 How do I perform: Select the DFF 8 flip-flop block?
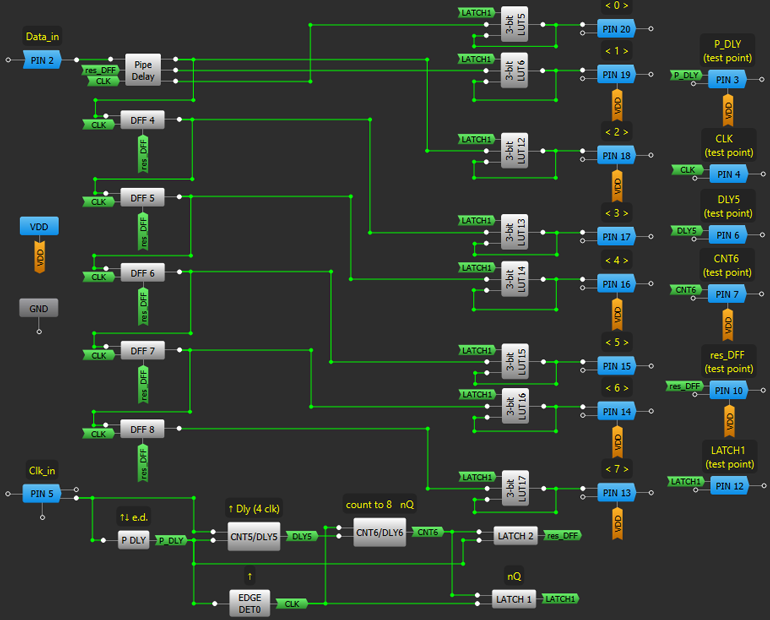click(142, 429)
